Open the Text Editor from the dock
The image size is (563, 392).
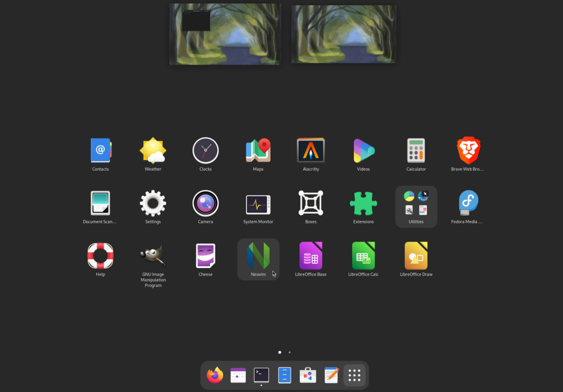(x=331, y=375)
